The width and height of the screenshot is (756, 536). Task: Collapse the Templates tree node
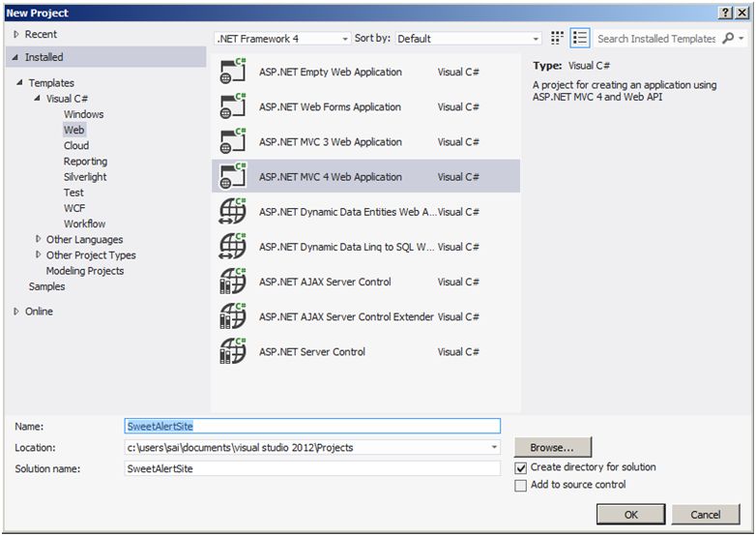[x=19, y=82]
